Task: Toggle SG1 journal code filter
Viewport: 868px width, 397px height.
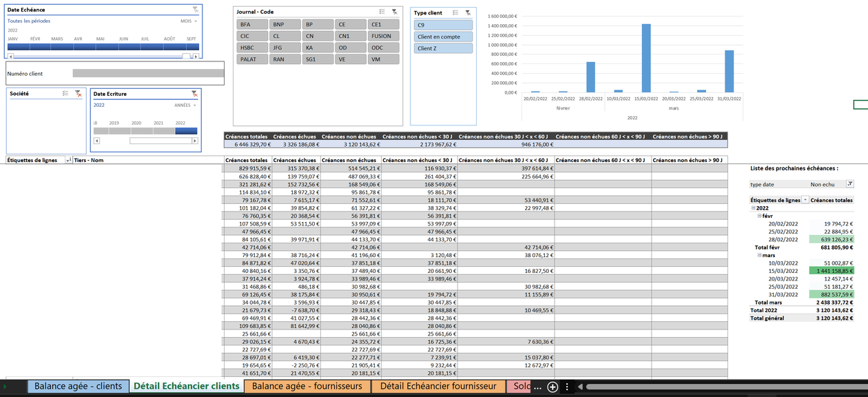Action: (x=318, y=59)
